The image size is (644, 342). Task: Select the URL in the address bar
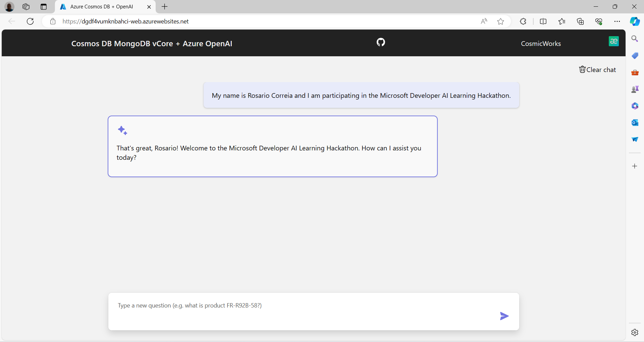click(125, 21)
